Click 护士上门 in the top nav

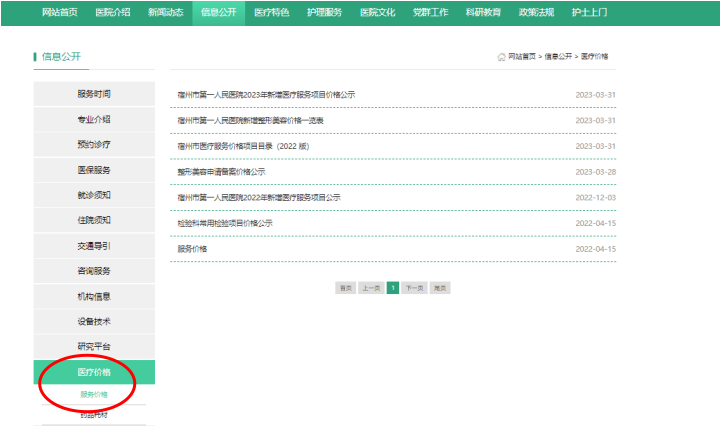tap(589, 12)
